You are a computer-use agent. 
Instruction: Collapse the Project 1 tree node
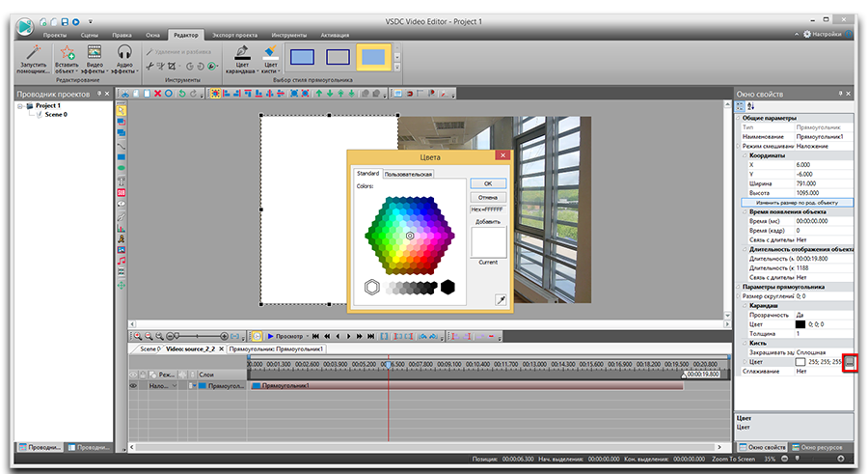coord(20,106)
